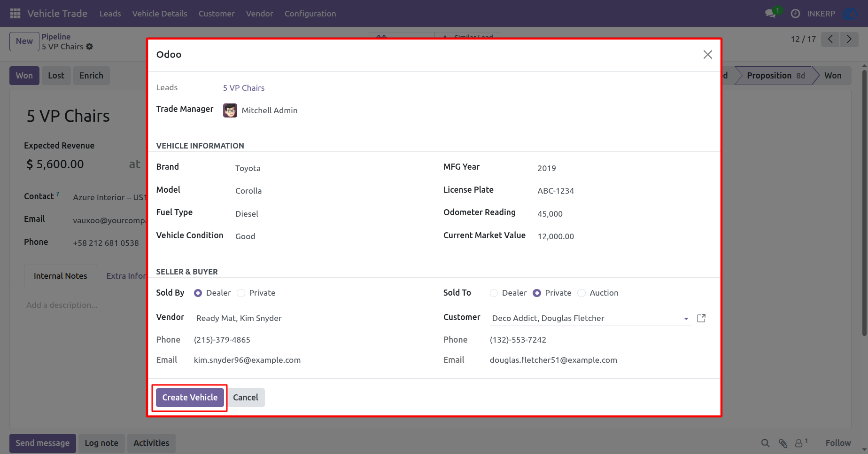This screenshot has height=454, width=868.
Task: Open the Vehicle Details menu
Action: (x=160, y=14)
